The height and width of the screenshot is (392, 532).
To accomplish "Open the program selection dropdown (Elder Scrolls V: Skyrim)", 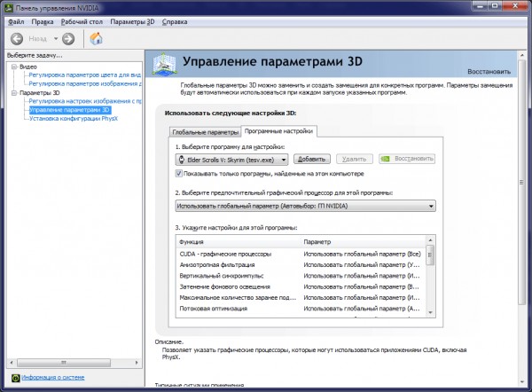I will 284,159.
